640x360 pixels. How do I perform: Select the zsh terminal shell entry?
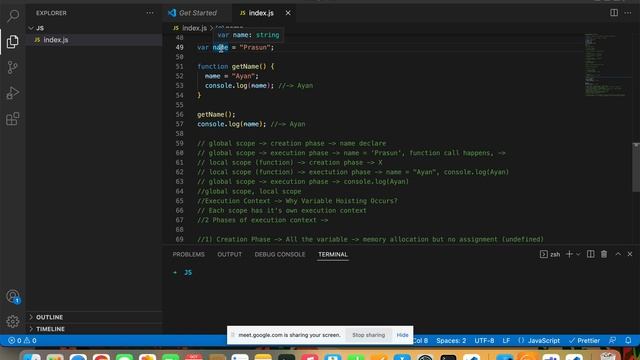[x=550, y=254]
